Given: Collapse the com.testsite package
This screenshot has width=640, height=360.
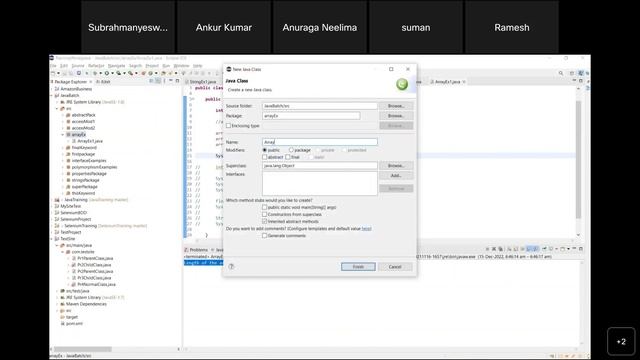Looking at the screenshot, I should point(63,252).
